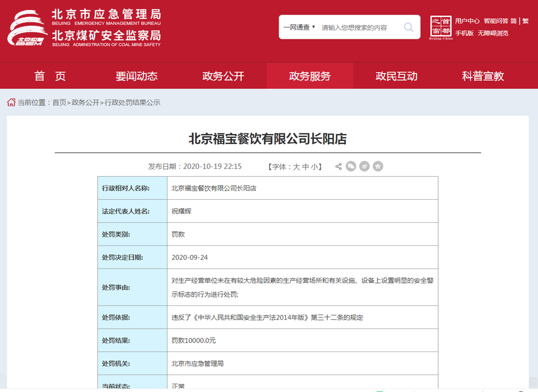Share the article via Weibo icon

pos(365,167)
